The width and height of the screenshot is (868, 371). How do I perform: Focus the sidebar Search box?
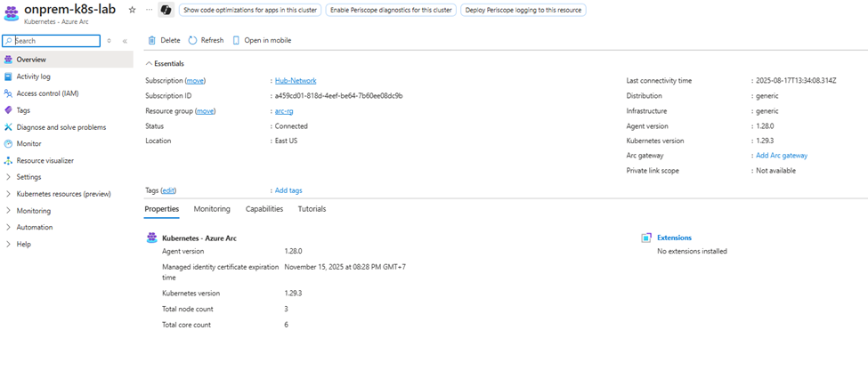click(x=52, y=41)
